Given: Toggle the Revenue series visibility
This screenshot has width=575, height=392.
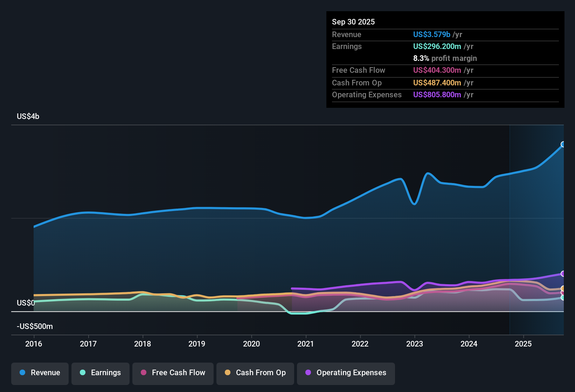Looking at the screenshot, I should point(40,373).
